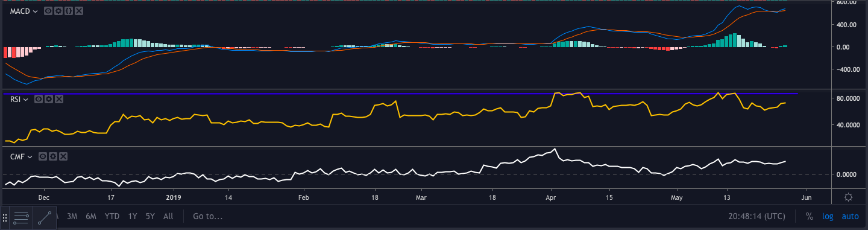Select the YTD time range
This screenshot has height=230, width=868.
click(112, 216)
